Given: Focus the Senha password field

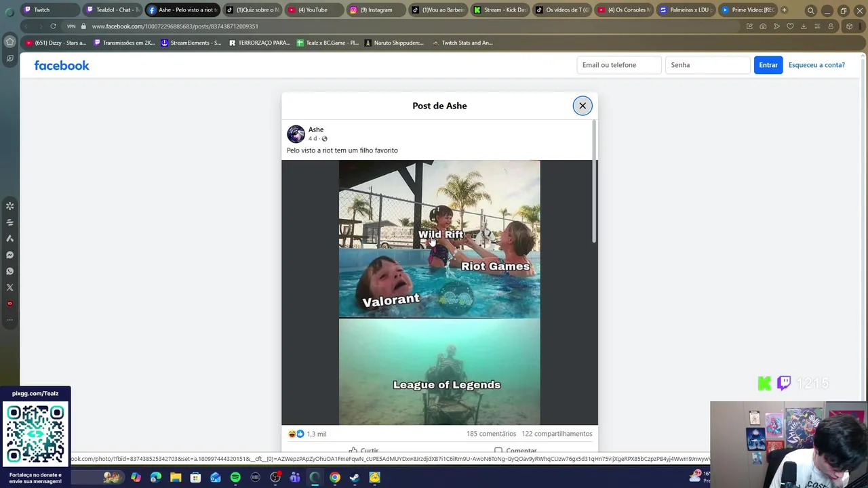Looking at the screenshot, I should (707, 65).
